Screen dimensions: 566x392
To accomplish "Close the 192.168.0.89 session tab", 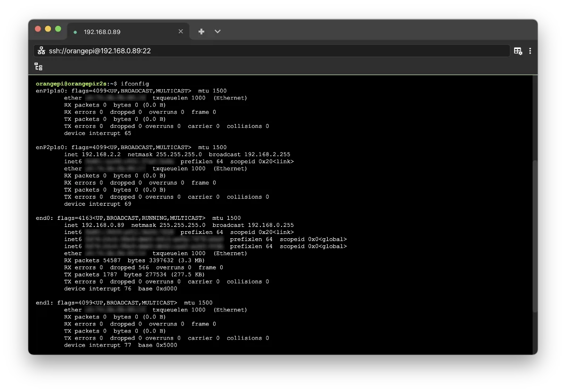I will pyautogui.click(x=181, y=32).
